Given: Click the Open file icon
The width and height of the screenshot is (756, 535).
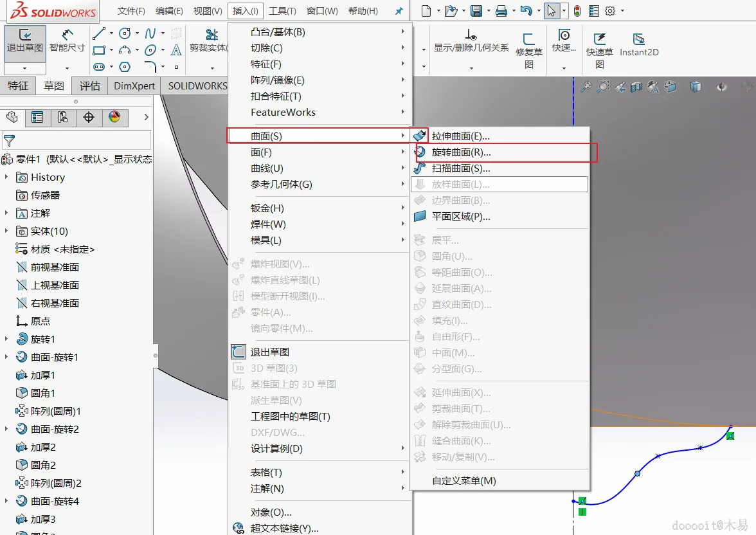Looking at the screenshot, I should point(451,11).
